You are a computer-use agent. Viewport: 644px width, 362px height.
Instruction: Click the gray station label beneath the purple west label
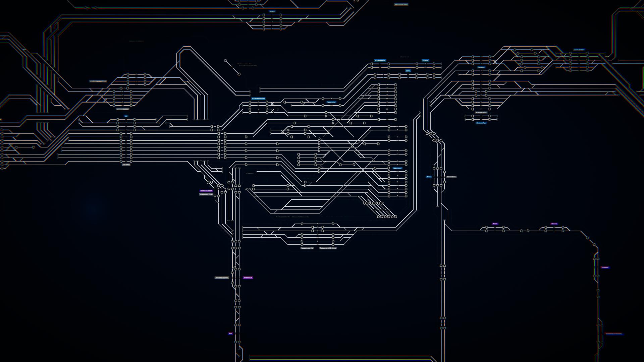point(206,194)
